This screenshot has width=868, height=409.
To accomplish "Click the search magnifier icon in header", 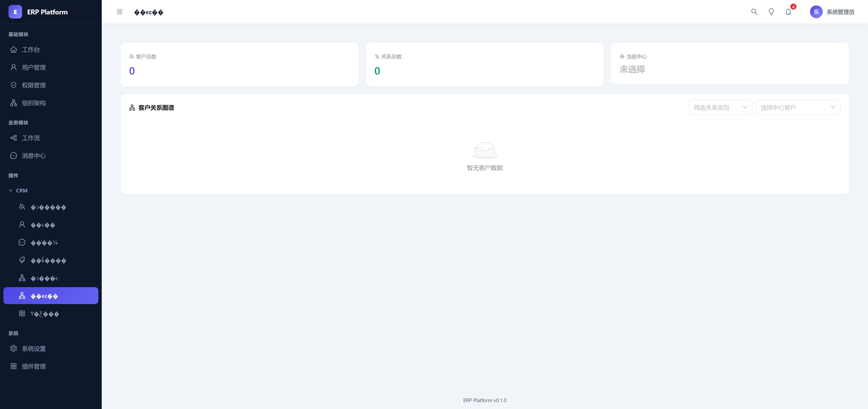I will point(754,12).
